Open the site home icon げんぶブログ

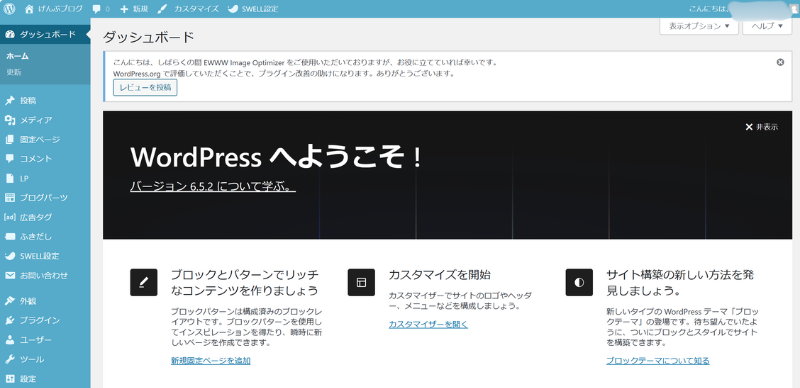pyautogui.click(x=29, y=9)
